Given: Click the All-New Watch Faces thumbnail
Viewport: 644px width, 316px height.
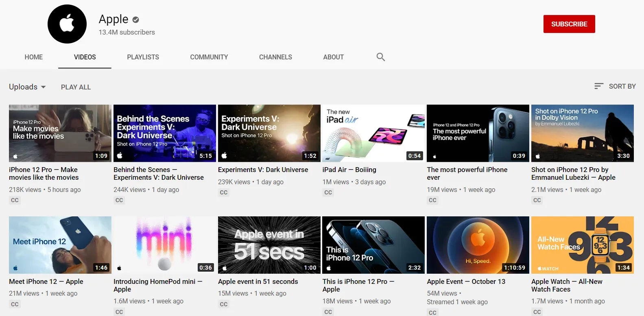Looking at the screenshot, I should pos(583,245).
